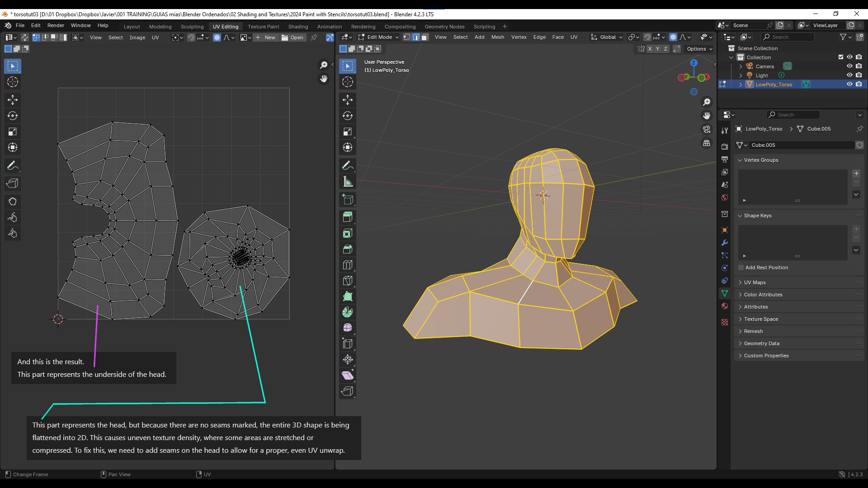Image resolution: width=868 pixels, height=488 pixels.
Task: Select the Shear tool
Action: pyautogui.click(x=348, y=375)
